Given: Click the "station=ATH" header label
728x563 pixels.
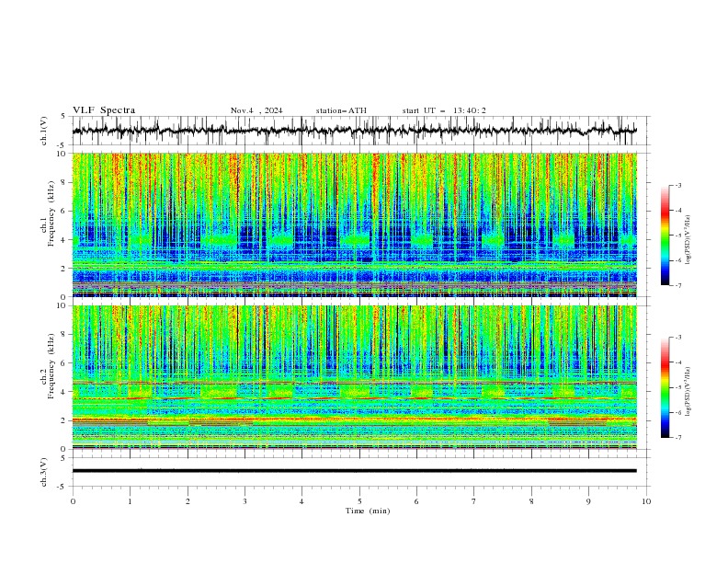Looking at the screenshot, I should [341, 110].
